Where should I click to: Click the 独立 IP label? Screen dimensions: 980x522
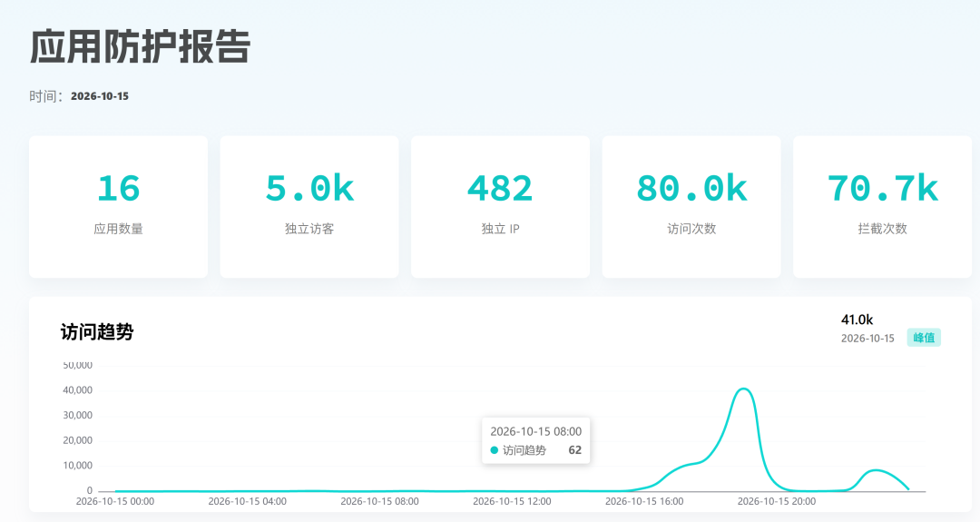pos(501,229)
